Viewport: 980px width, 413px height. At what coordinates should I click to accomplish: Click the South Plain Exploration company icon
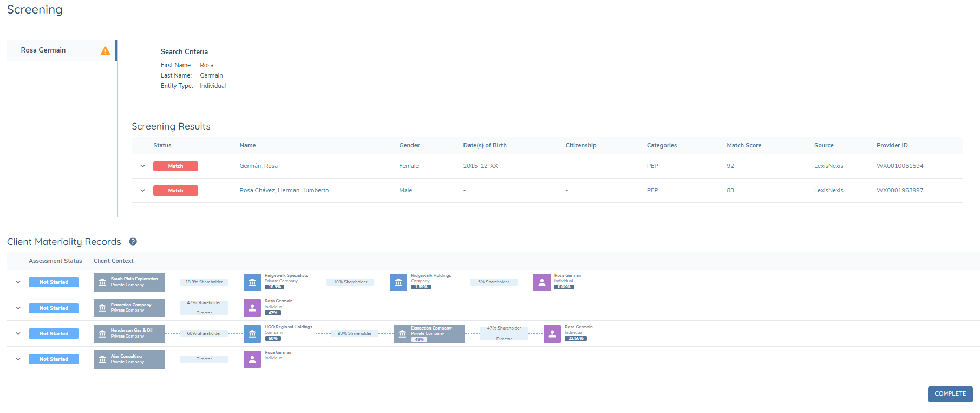(x=102, y=282)
